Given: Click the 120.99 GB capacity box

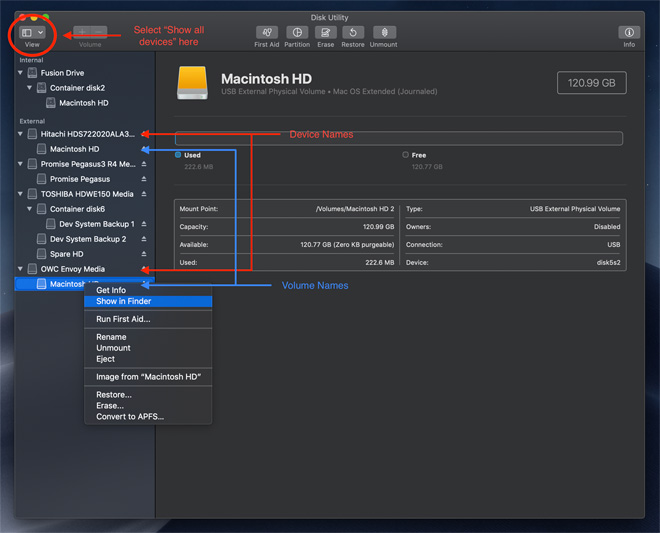Looking at the screenshot, I should (591, 83).
